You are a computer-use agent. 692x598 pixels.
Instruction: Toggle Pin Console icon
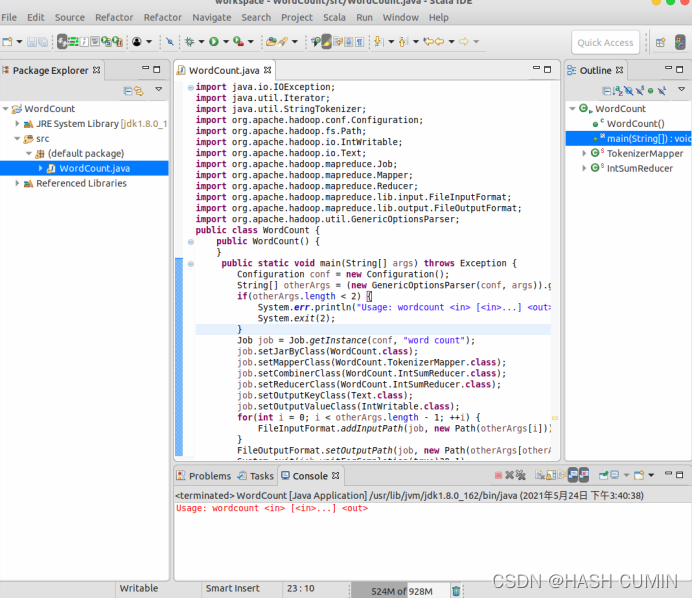click(x=603, y=475)
